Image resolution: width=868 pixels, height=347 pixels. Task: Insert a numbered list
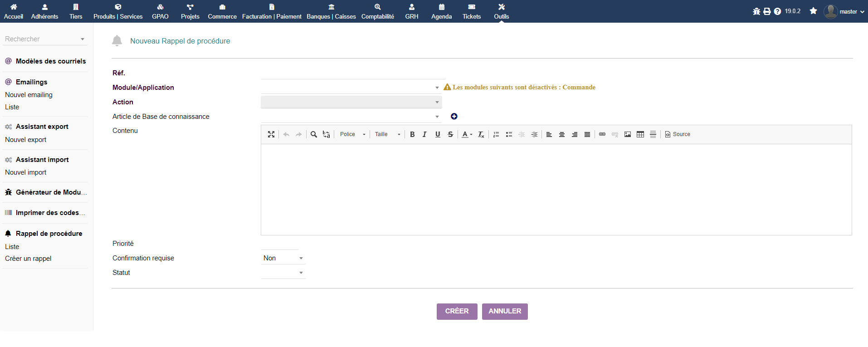(x=496, y=134)
